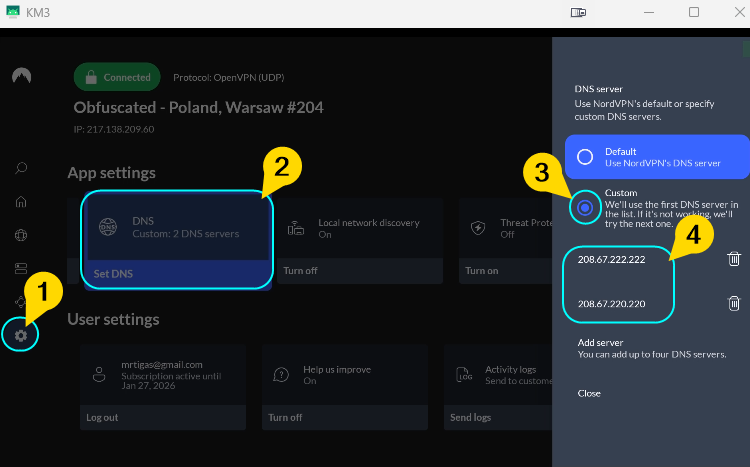Click the user account avatar icon
The width and height of the screenshot is (750, 467).
[x=99, y=375]
